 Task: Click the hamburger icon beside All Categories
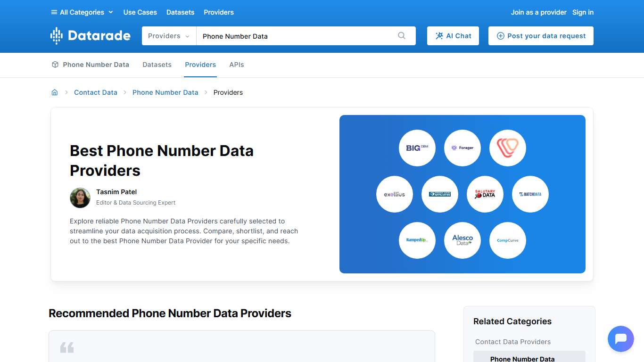(53, 12)
